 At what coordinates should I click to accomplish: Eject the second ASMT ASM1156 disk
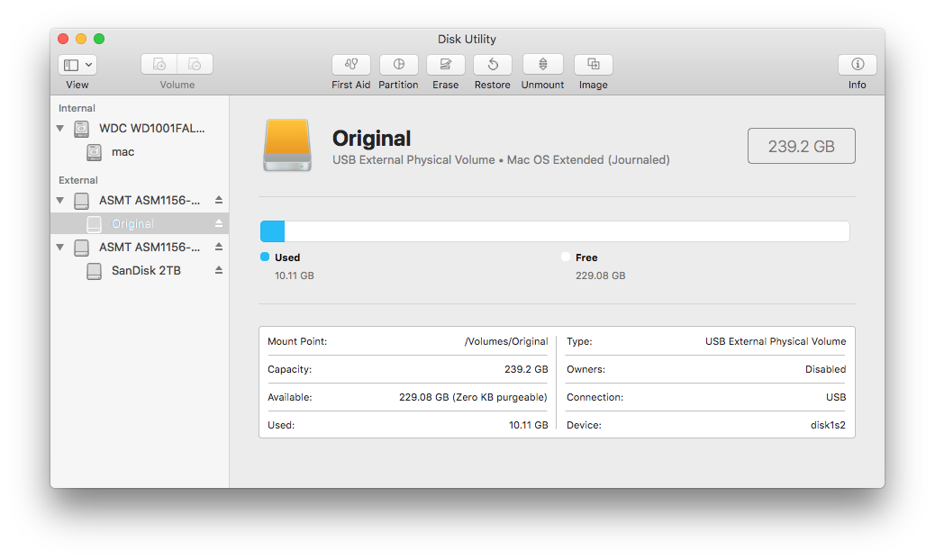219,247
